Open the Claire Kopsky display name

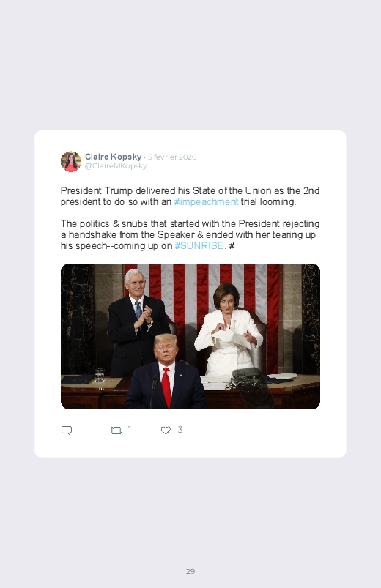[x=113, y=157]
